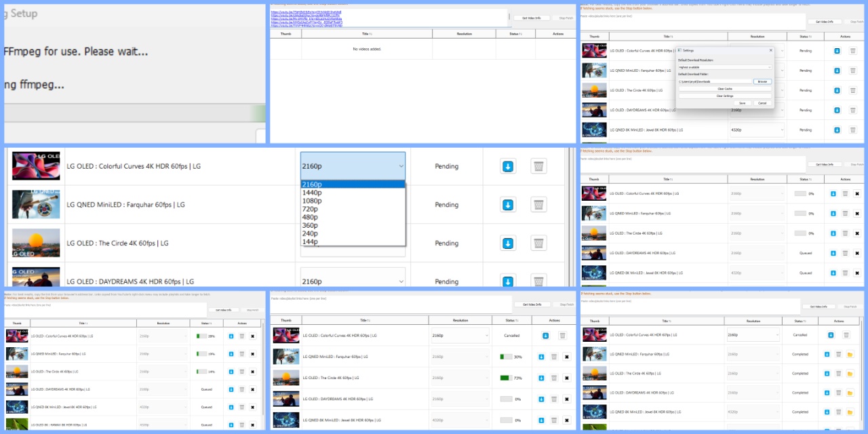Click Clear Cache in the Settings dialog
This screenshot has width=868, height=434.
click(x=725, y=89)
